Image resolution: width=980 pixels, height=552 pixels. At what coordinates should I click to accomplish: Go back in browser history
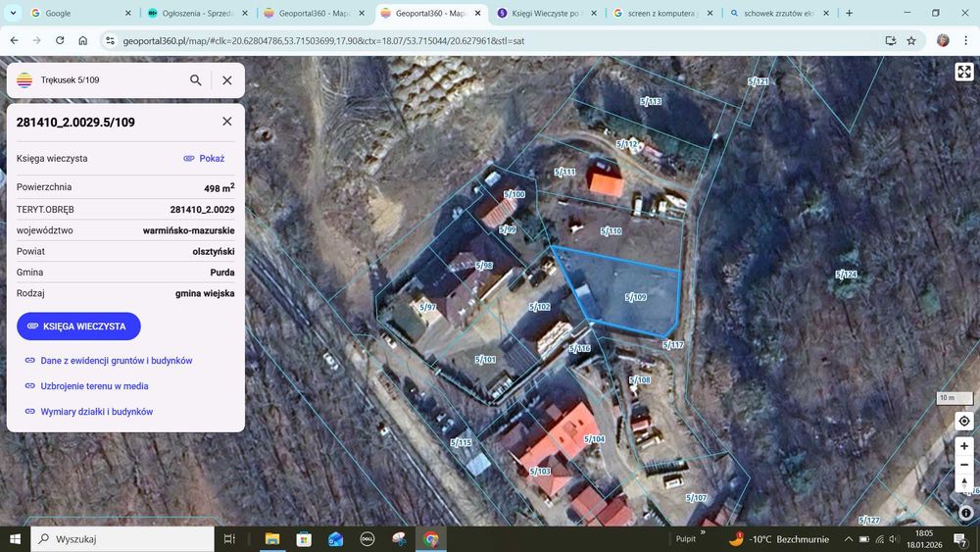(x=15, y=40)
